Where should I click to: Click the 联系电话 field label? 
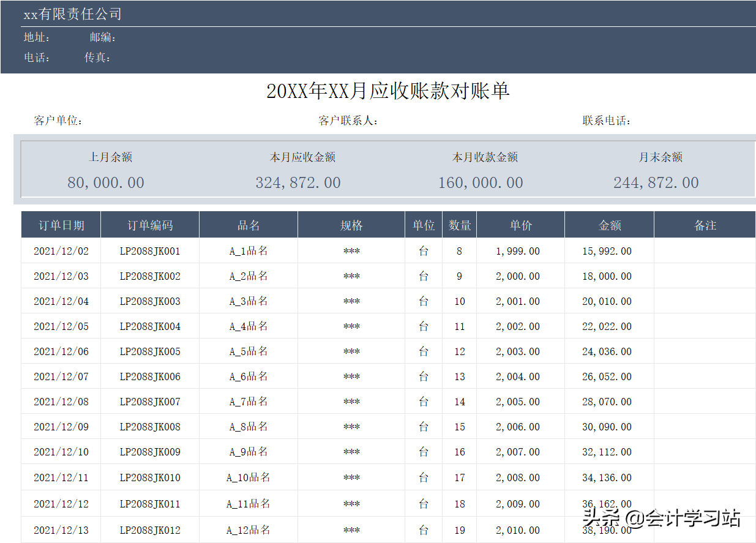click(607, 121)
